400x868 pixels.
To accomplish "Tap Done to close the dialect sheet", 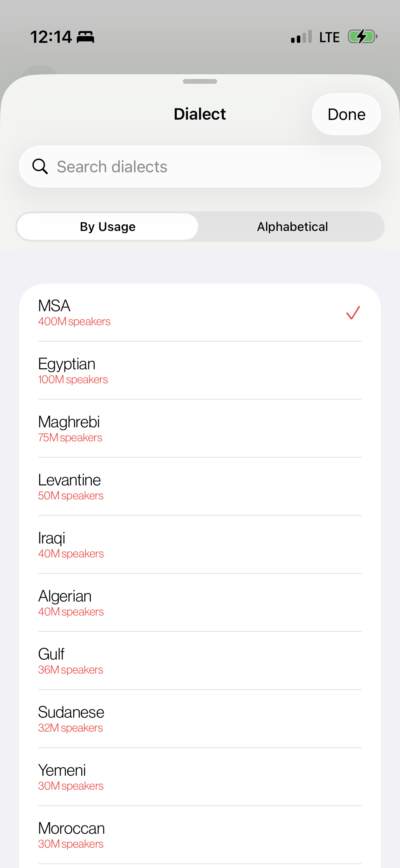I will 346,114.
